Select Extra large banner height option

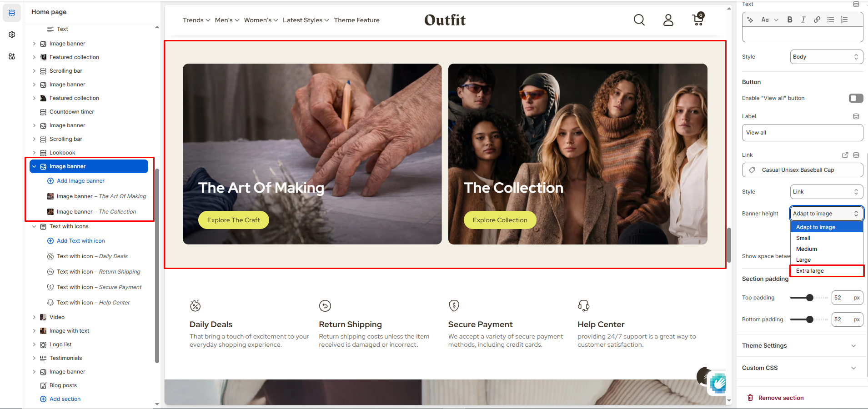tap(827, 271)
